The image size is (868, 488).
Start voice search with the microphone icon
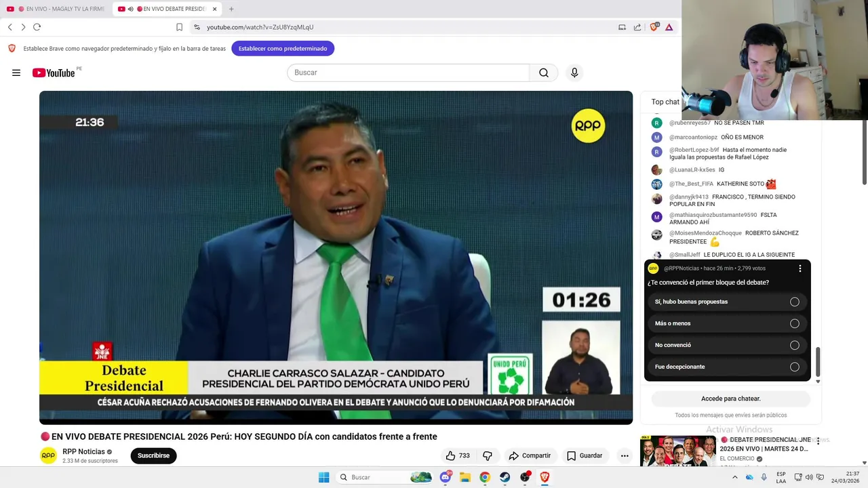(574, 73)
